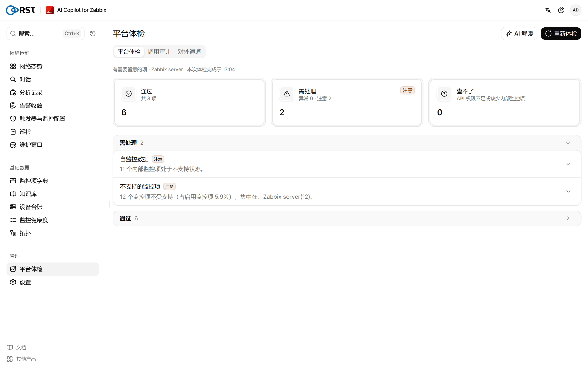Screen dimensions: 588x368
Task: Switch to the 对外通道 tab
Action: [x=189, y=52]
